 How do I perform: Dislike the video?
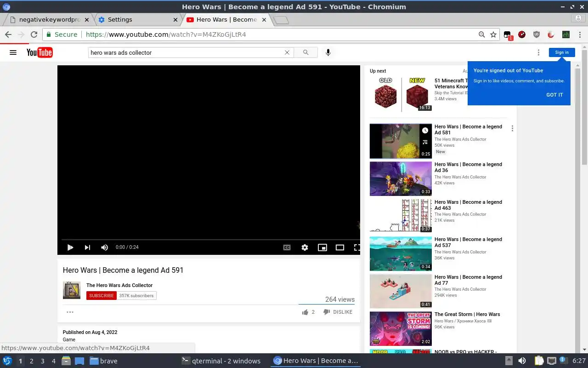[x=338, y=312]
